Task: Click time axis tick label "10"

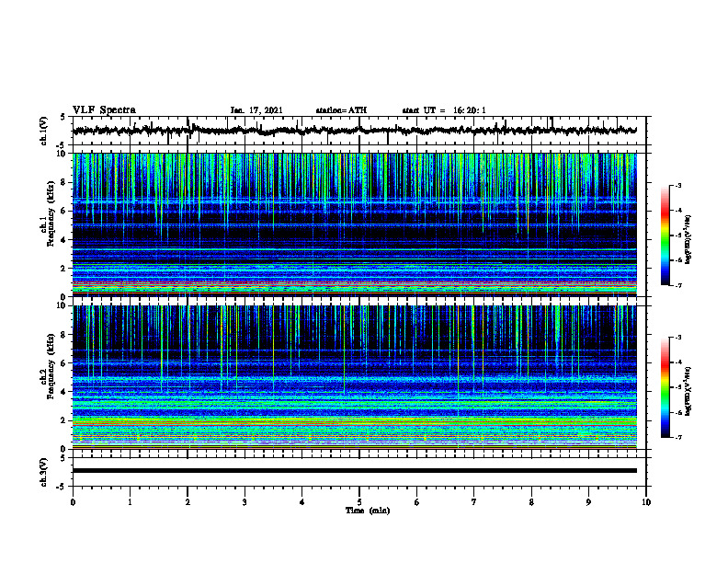Action: (x=646, y=502)
